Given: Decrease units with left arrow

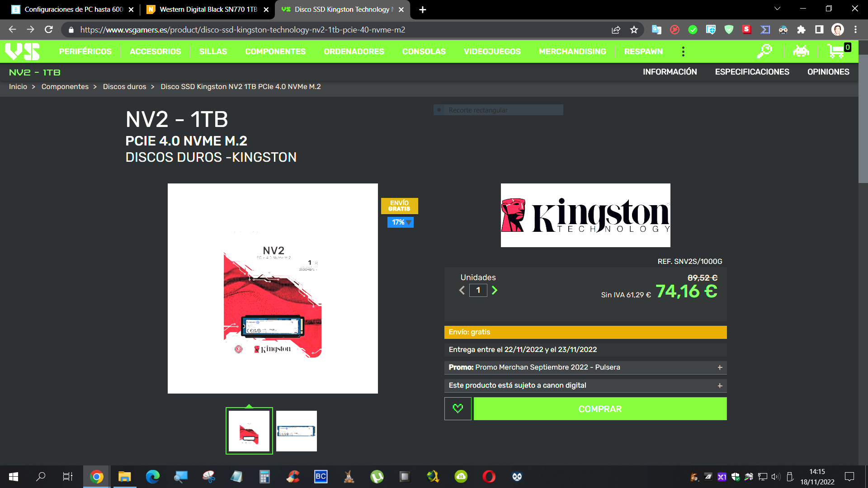Looking at the screenshot, I should point(462,291).
